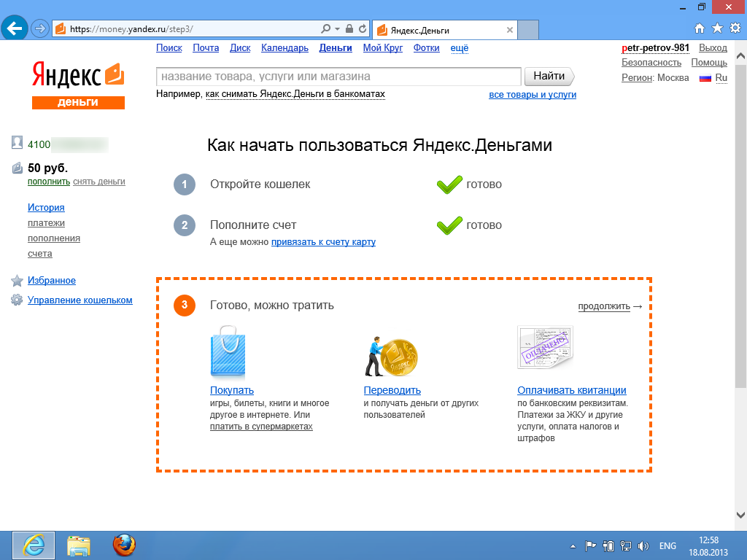Screen dimensions: 747x560
Task: Expand the address bar search dropdown arrow
Action: 337,29
